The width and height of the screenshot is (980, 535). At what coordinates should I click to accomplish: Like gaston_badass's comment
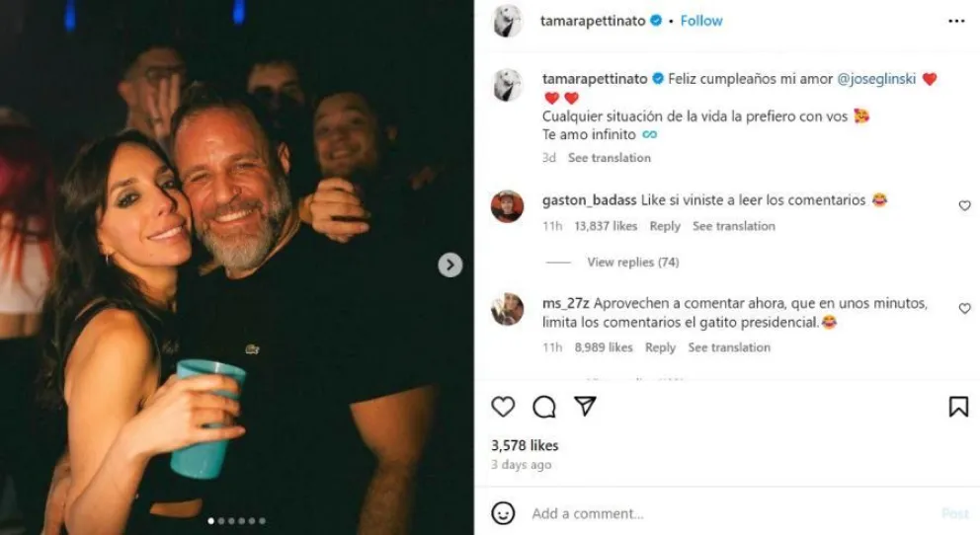coord(964,205)
